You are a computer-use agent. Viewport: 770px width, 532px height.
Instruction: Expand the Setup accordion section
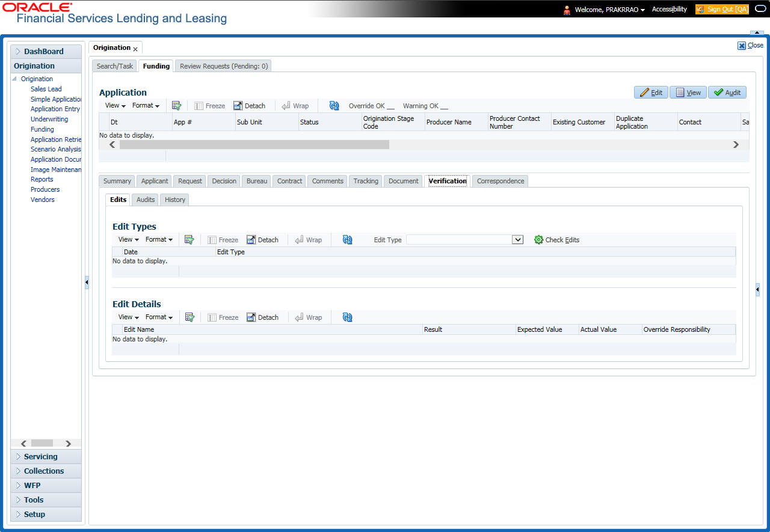[x=46, y=515]
